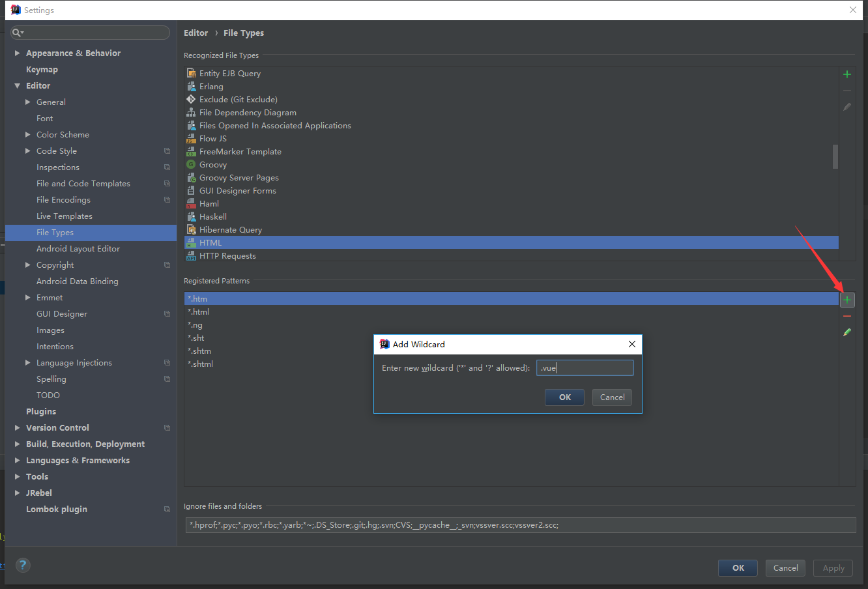
Task: Expand the Color Scheme subsection
Action: tap(27, 134)
